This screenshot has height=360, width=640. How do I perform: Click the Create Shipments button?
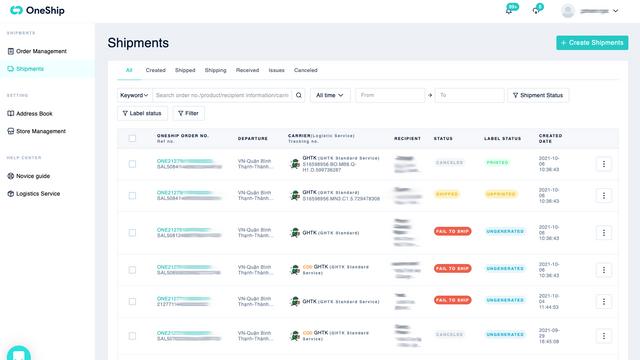592,42
